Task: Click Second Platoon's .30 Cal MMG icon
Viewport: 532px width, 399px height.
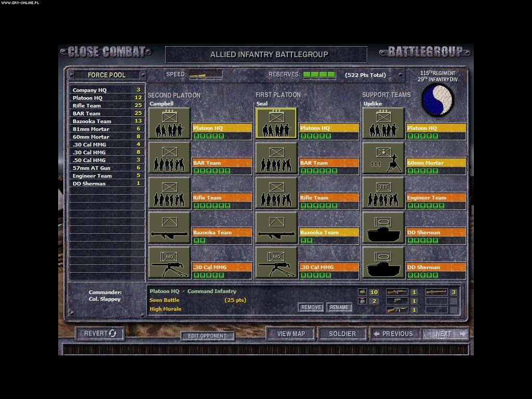Action: [x=169, y=263]
